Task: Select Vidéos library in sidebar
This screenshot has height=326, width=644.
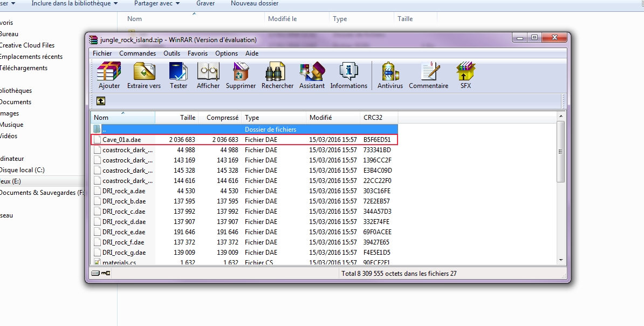Action: pos(9,135)
